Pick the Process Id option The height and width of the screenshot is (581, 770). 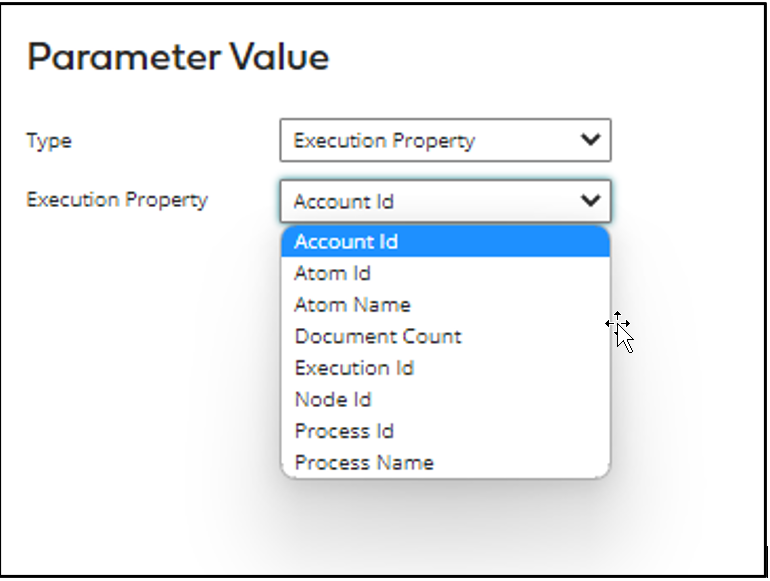(x=344, y=431)
